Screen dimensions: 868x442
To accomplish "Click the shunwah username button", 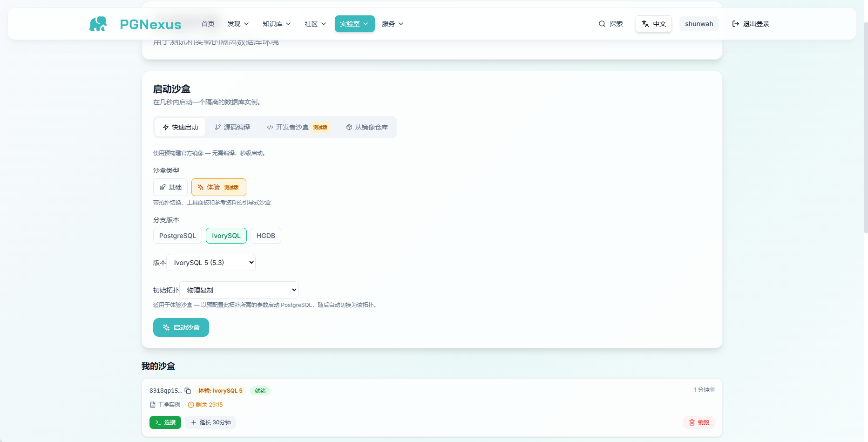I will tap(699, 24).
